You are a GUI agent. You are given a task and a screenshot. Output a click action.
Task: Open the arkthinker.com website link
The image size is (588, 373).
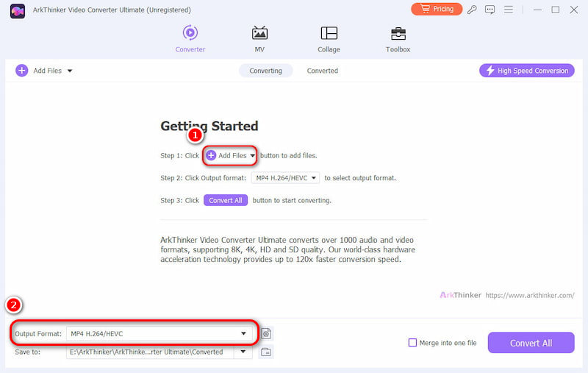(529, 295)
